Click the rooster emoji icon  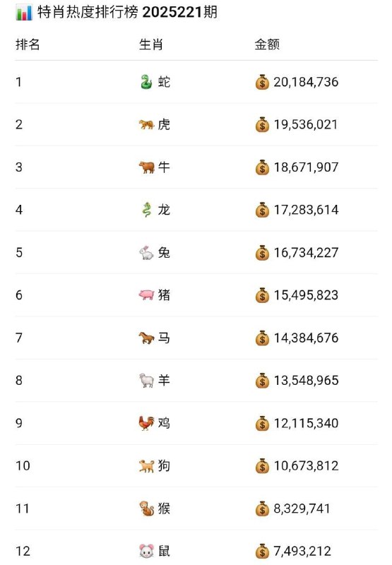point(147,423)
